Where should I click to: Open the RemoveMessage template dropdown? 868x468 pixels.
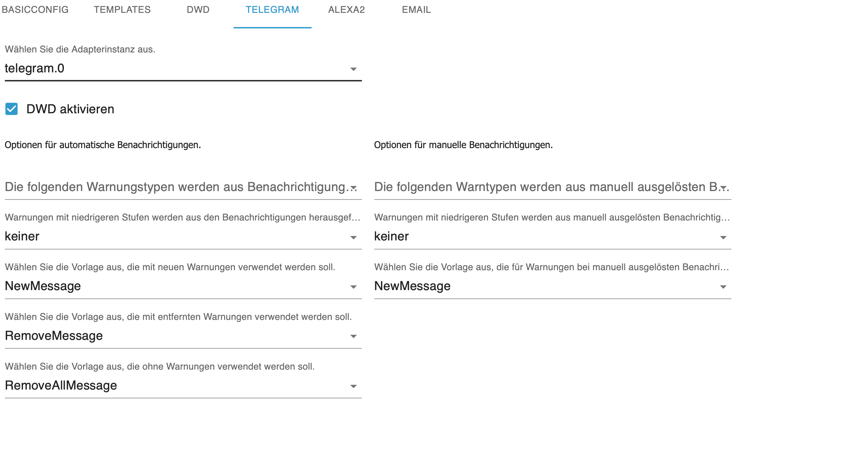(183, 336)
